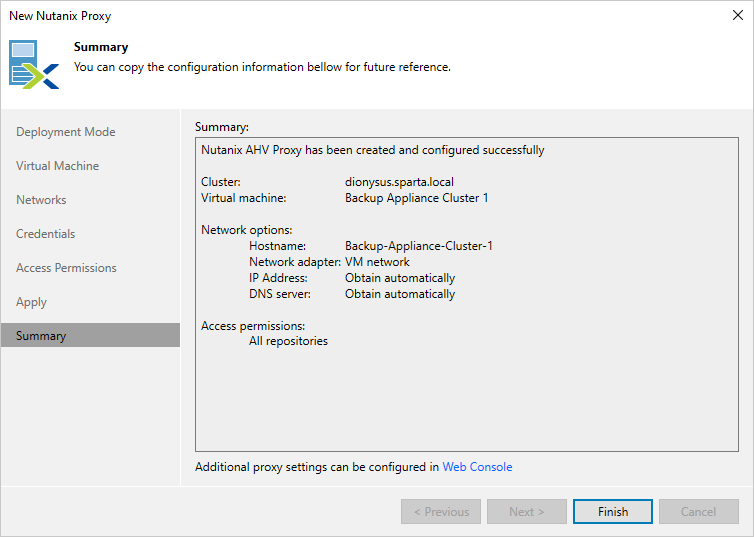Viewport: 754px width, 537px height.
Task: Click the copy configuration information description text
Action: click(262, 67)
